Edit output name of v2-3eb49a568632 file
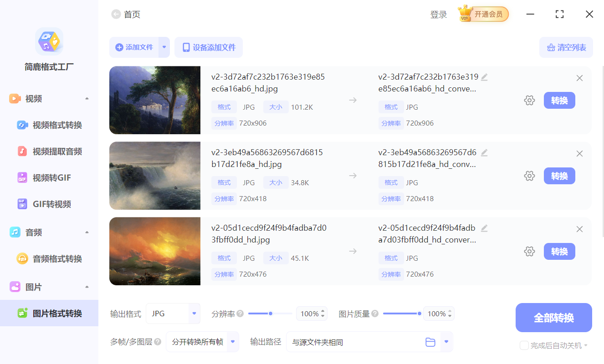604x364 pixels. pyautogui.click(x=484, y=153)
